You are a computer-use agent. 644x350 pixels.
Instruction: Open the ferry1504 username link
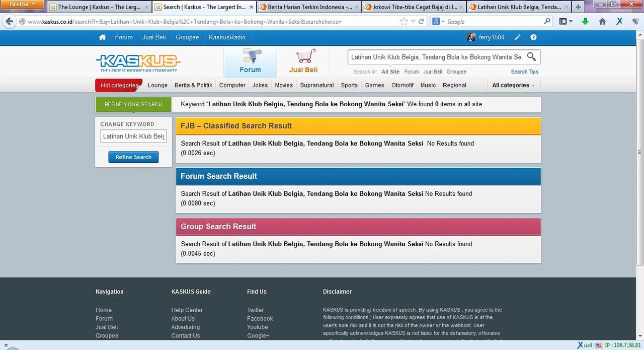tap(492, 37)
